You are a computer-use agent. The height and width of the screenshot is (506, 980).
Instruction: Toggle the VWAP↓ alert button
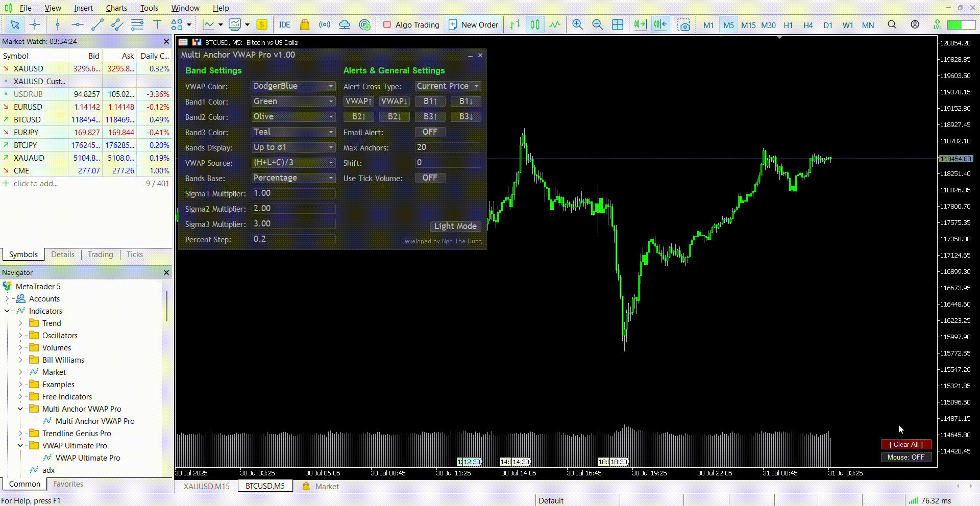(x=395, y=102)
